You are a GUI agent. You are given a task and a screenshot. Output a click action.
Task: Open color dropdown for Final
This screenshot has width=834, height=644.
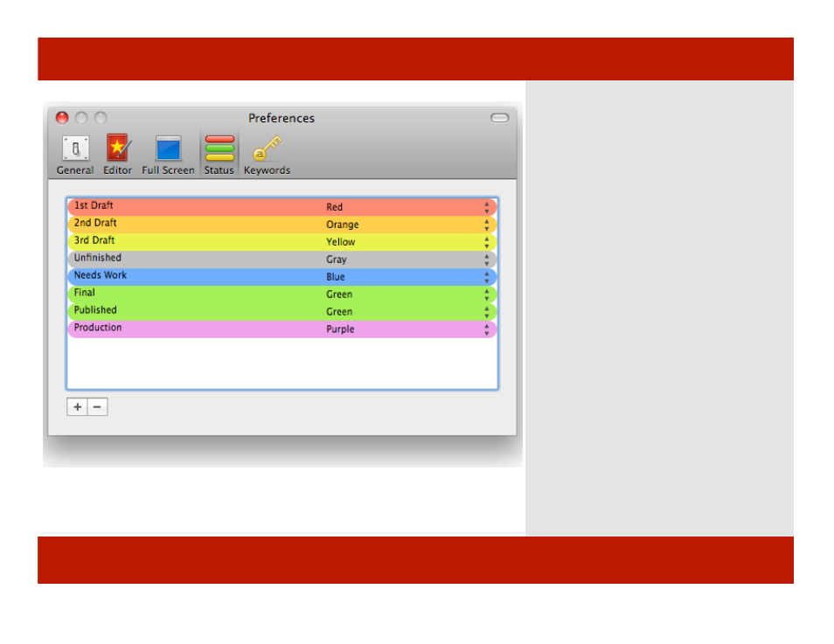487,294
